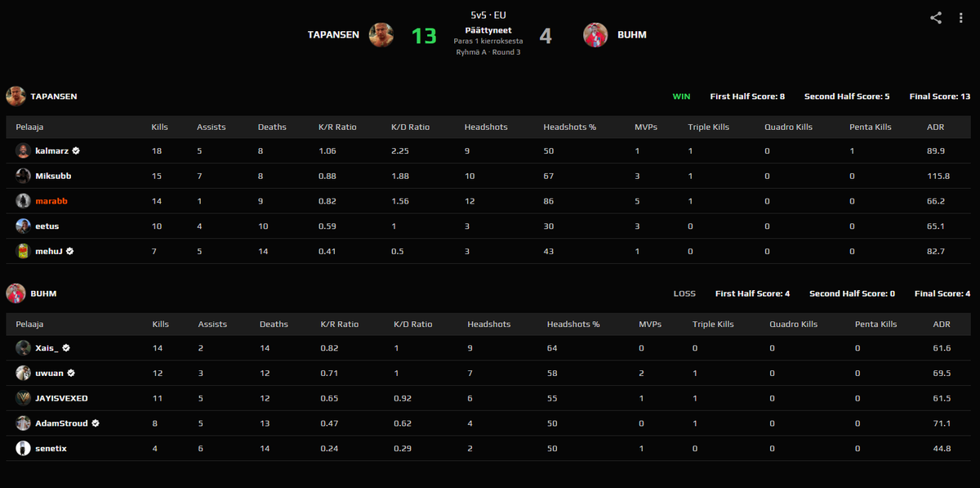This screenshot has width=980, height=488.
Task: Open AdamStroud player avatar
Action: [x=23, y=423]
